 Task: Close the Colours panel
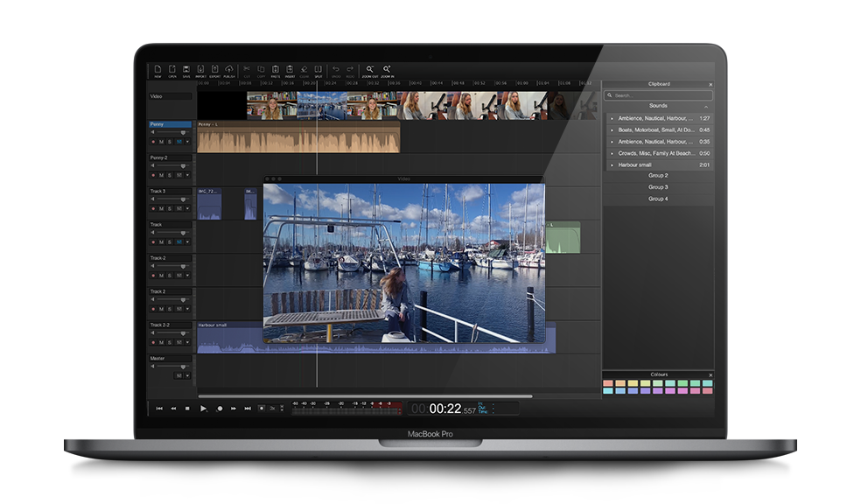coord(710,375)
